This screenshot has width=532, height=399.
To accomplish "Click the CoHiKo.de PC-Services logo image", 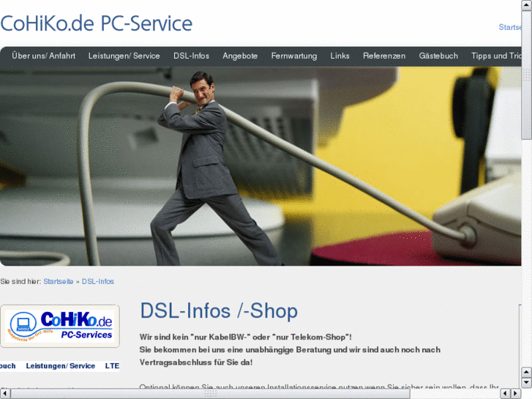I will point(60,326).
